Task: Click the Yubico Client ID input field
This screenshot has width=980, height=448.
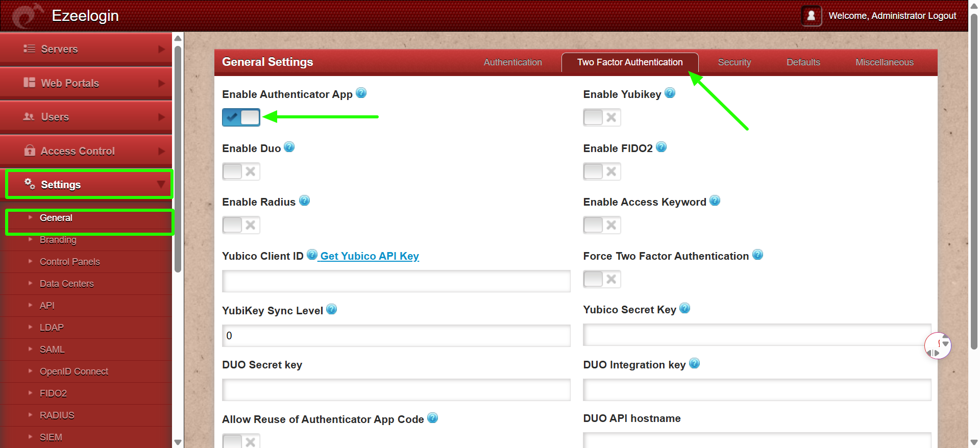Action: (396, 281)
